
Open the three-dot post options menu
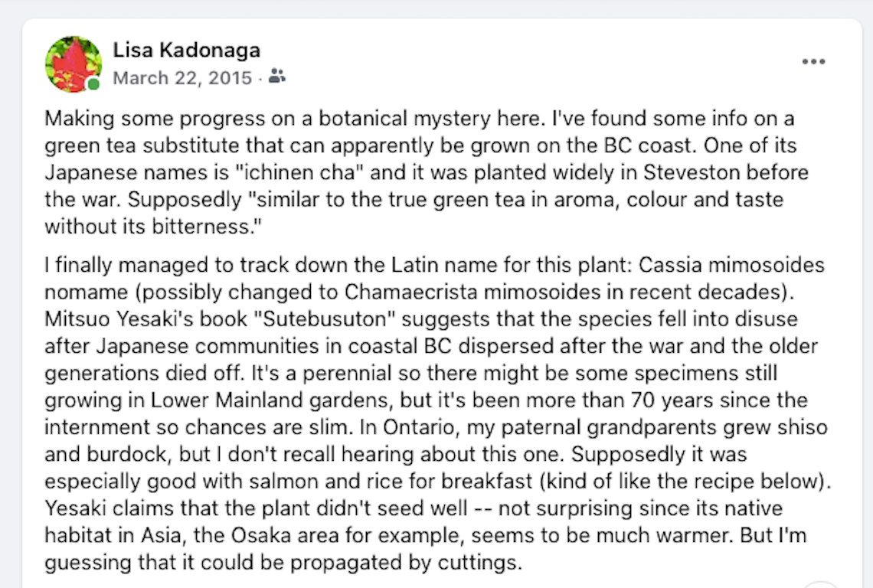pos(813,62)
